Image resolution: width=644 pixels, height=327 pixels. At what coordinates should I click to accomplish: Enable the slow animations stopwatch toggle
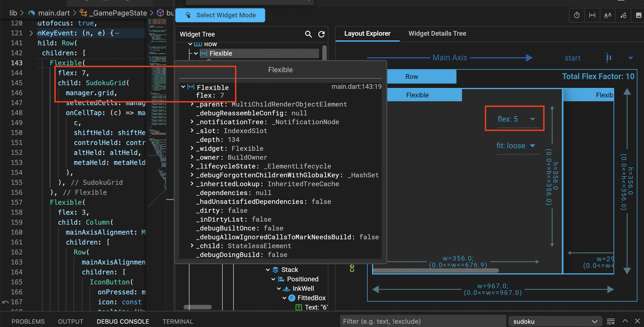[x=577, y=15]
